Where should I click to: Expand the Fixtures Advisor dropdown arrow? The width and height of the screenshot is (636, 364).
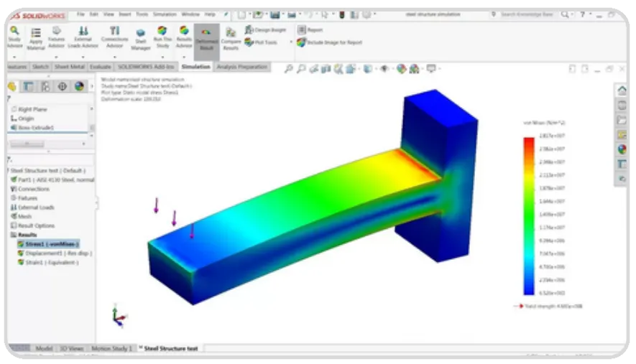pyautogui.click(x=56, y=57)
